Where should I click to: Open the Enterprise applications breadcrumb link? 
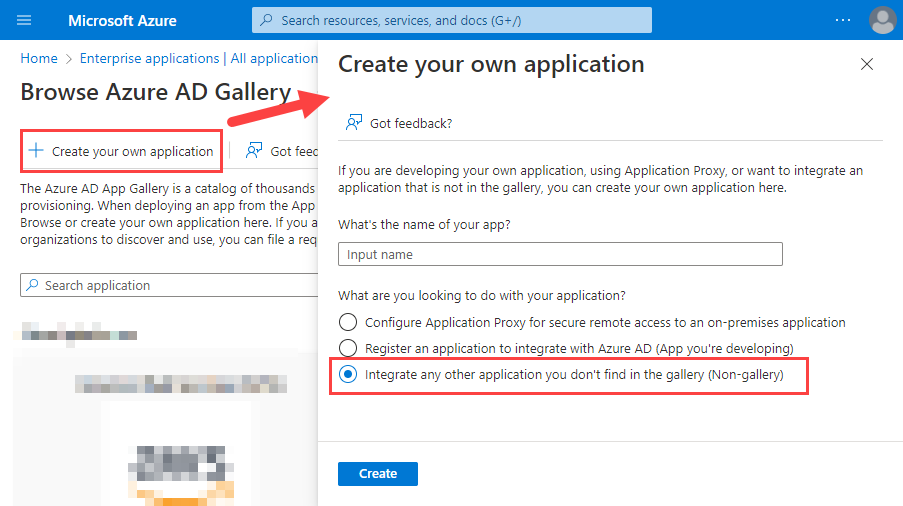click(x=199, y=58)
